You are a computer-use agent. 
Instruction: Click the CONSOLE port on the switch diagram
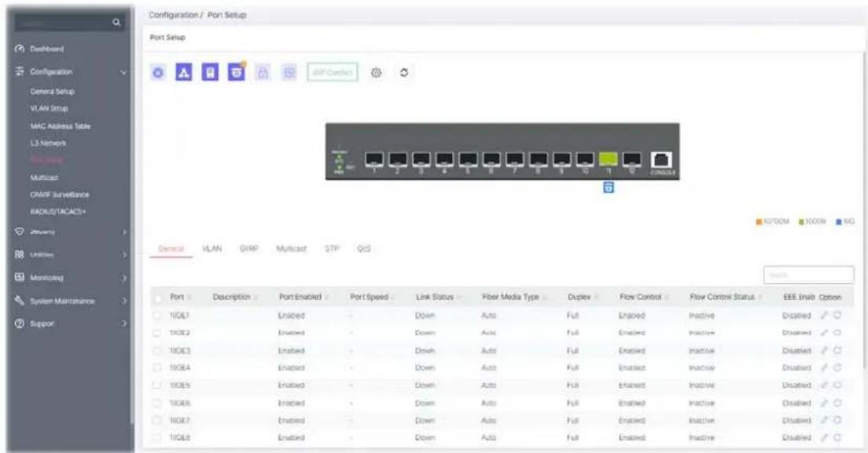pos(661,160)
